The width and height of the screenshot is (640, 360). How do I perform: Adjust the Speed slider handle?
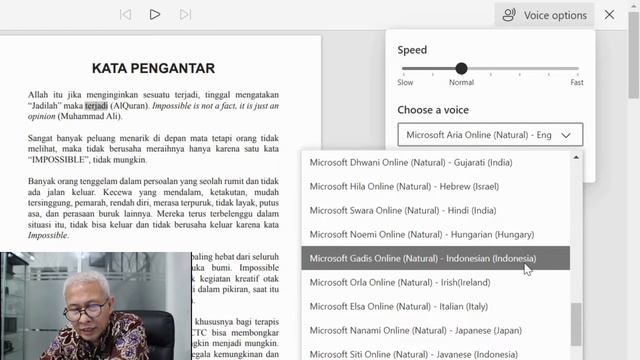(x=461, y=68)
